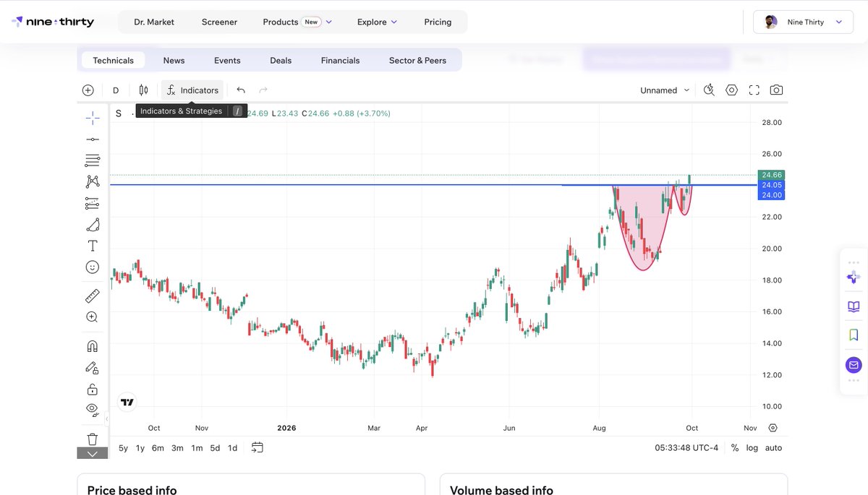This screenshot has height=495, width=868.
Task: Open time axis settings gear icon
Action: (773, 428)
